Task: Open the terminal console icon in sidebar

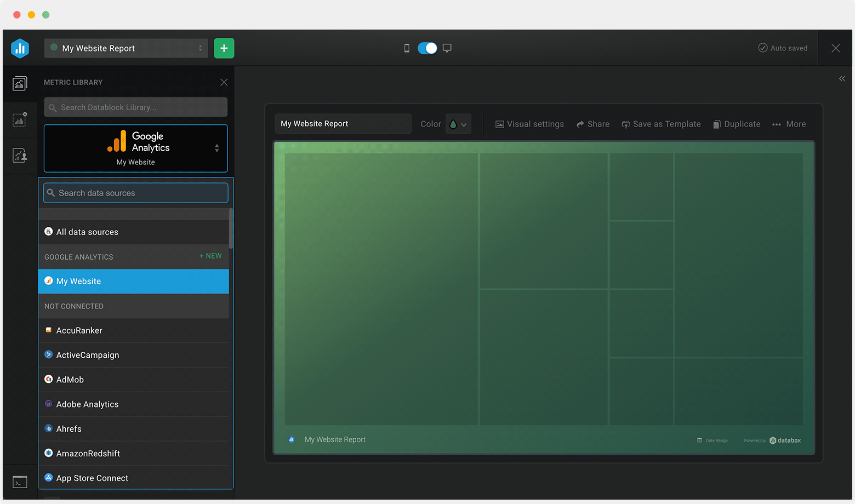Action: click(x=20, y=482)
